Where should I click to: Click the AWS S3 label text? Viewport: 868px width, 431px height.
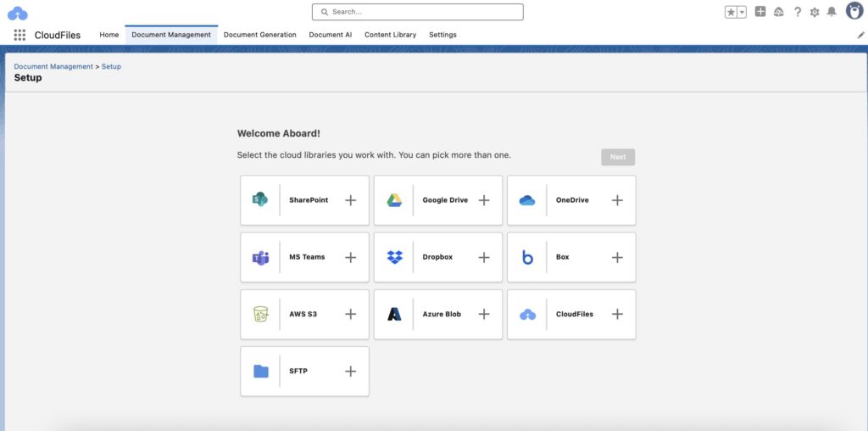[x=303, y=314]
